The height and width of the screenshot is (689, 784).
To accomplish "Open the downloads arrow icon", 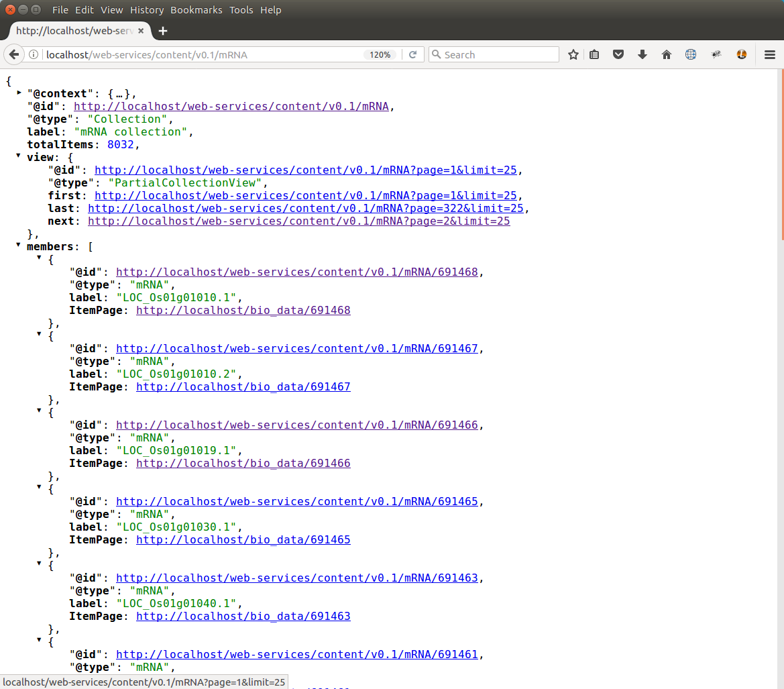I will pyautogui.click(x=642, y=54).
